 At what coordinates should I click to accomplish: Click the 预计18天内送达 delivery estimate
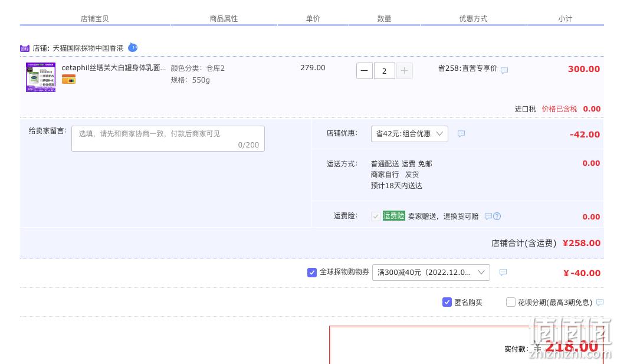[x=396, y=186]
